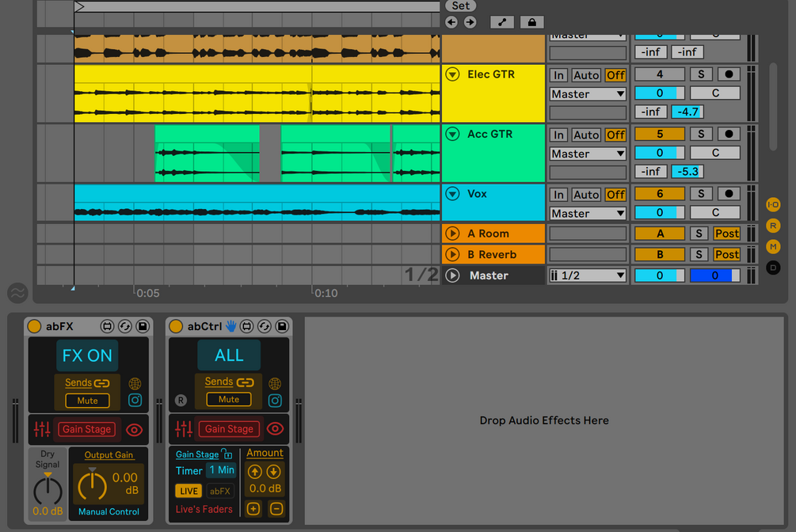Viewport: 796px width, 532px height.
Task: Toggle track Delay section D button
Action: click(773, 268)
